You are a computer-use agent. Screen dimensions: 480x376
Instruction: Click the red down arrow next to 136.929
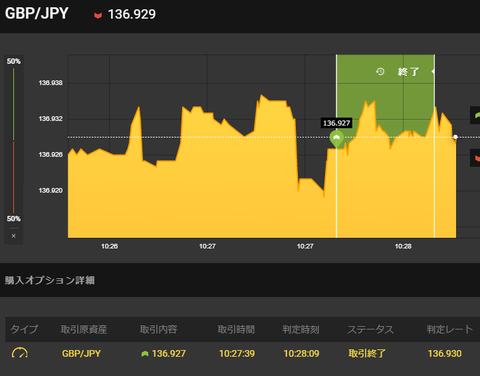point(98,15)
